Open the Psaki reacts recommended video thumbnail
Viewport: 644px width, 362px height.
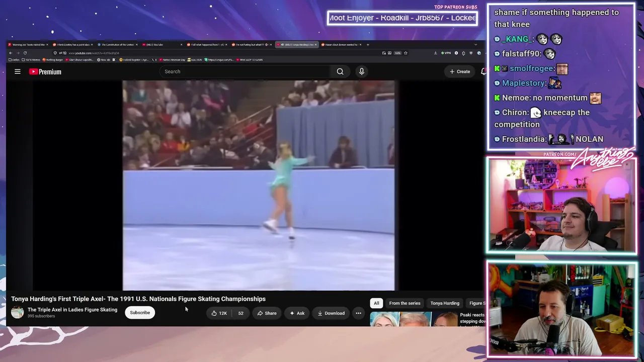pos(414,319)
